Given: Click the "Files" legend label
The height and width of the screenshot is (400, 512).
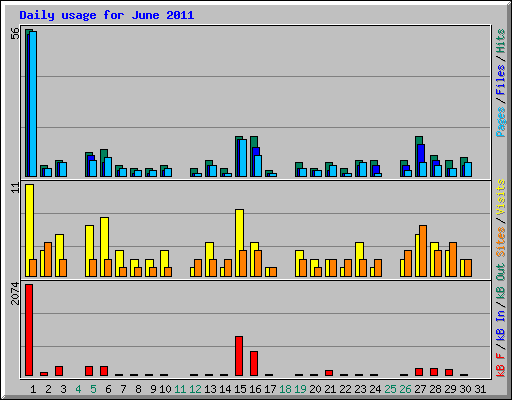Looking at the screenshot, I should [x=501, y=79].
